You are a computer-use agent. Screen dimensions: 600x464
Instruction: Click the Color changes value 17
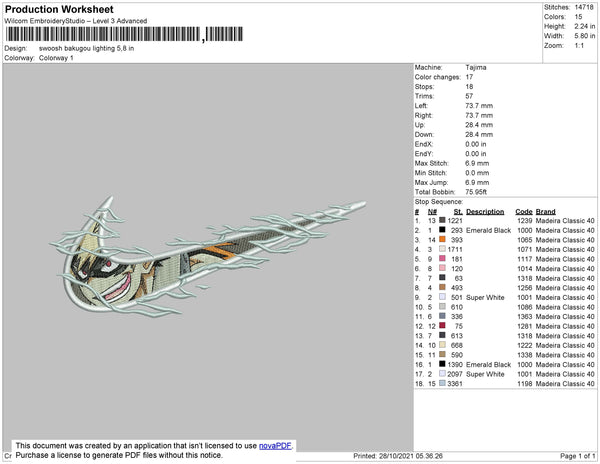pyautogui.click(x=469, y=77)
